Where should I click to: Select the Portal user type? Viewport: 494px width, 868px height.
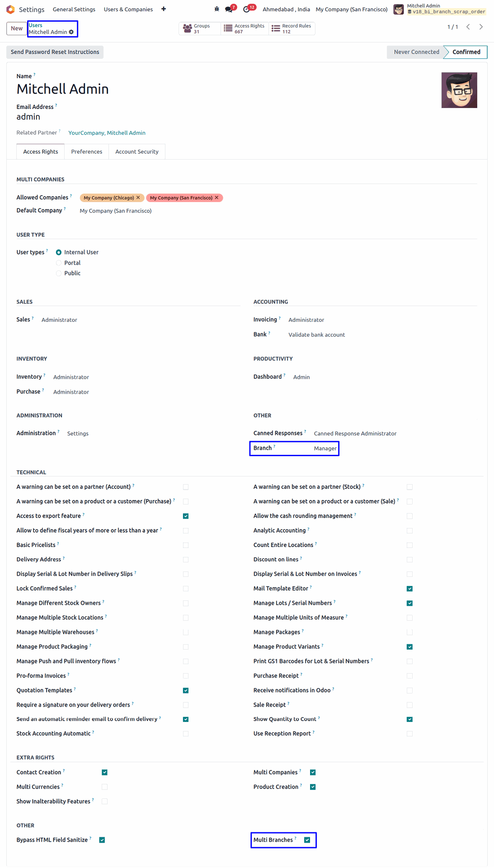coord(59,263)
